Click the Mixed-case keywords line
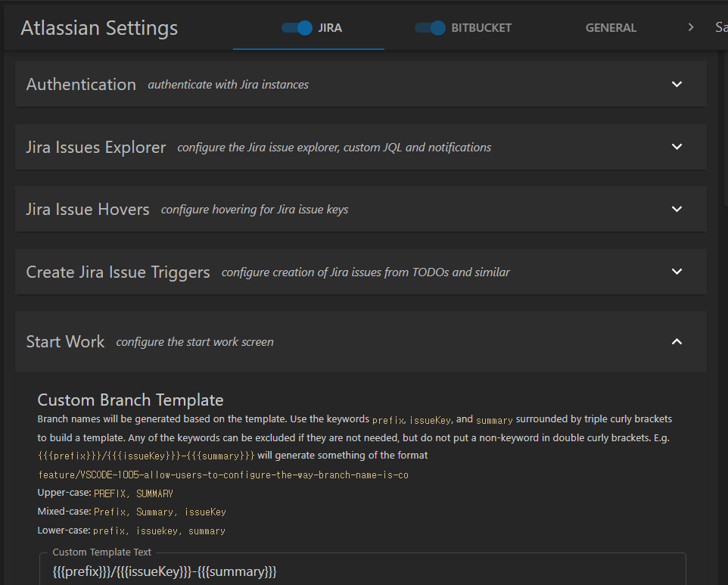This screenshot has height=585, width=728. coord(132,512)
